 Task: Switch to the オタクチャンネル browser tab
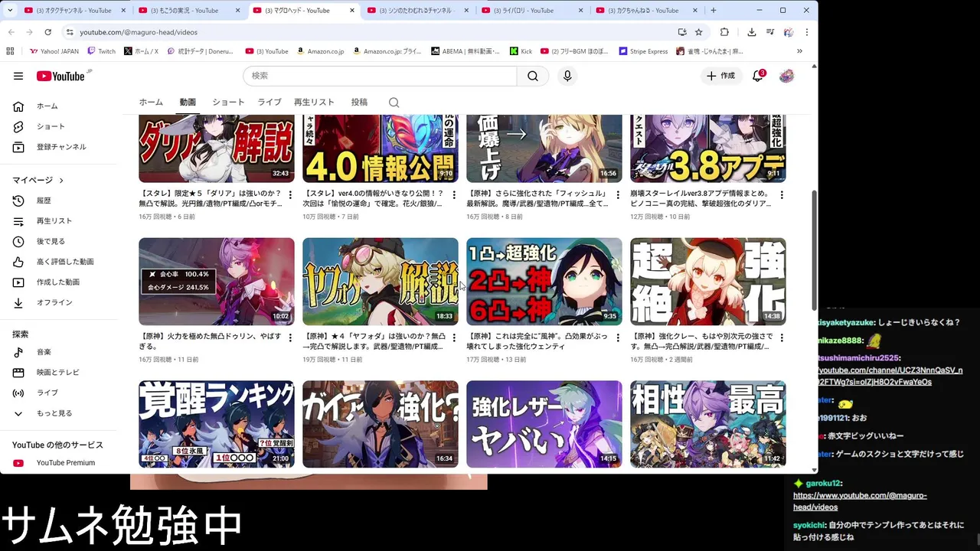click(x=73, y=11)
